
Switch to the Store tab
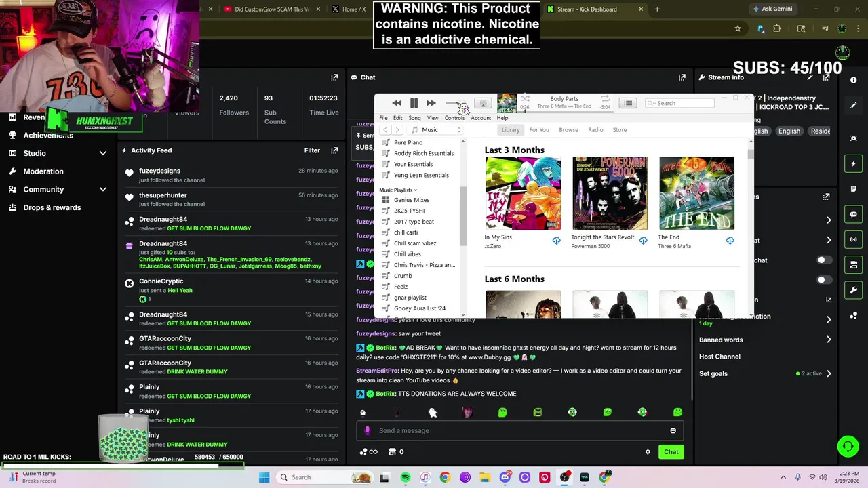(x=620, y=130)
